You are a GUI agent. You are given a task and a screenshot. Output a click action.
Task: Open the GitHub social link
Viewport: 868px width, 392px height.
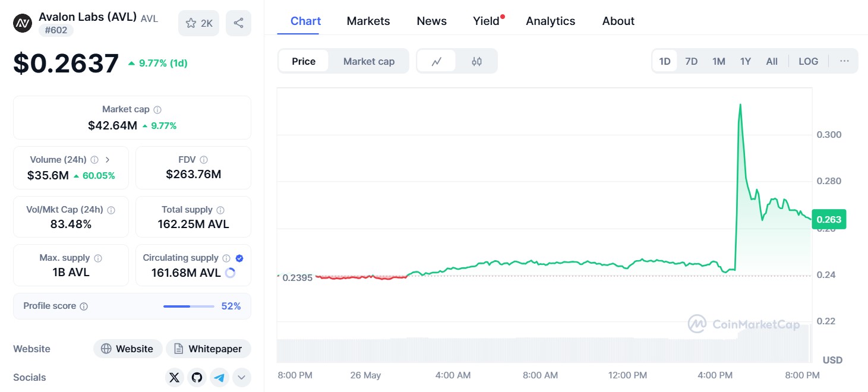pos(197,377)
